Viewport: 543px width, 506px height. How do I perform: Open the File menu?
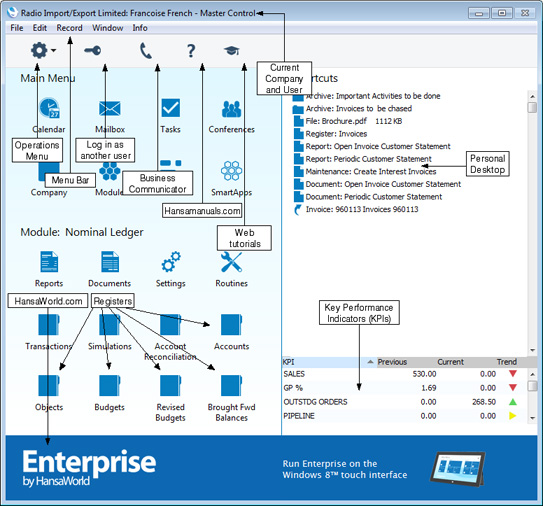(17, 28)
